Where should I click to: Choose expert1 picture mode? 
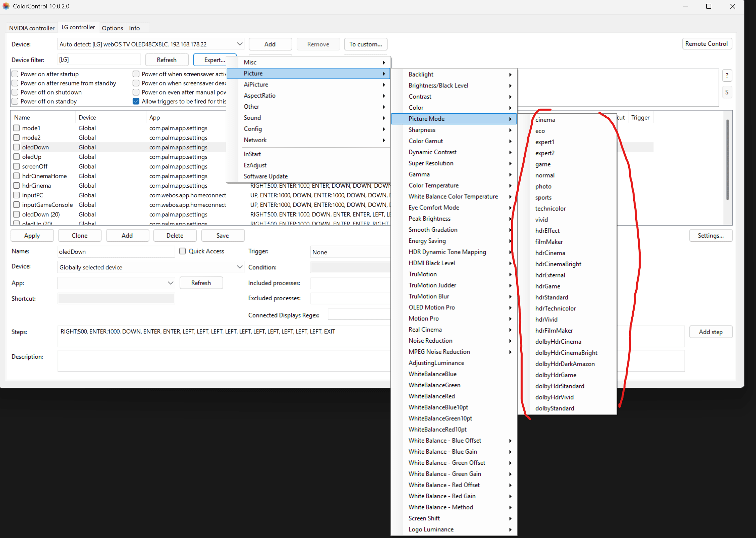coord(567,142)
